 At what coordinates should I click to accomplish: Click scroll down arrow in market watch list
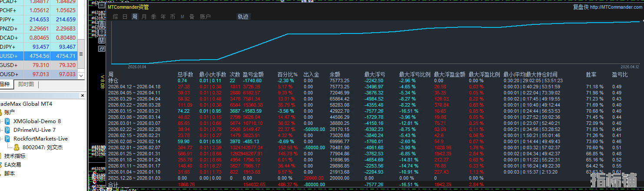tap(81, 75)
